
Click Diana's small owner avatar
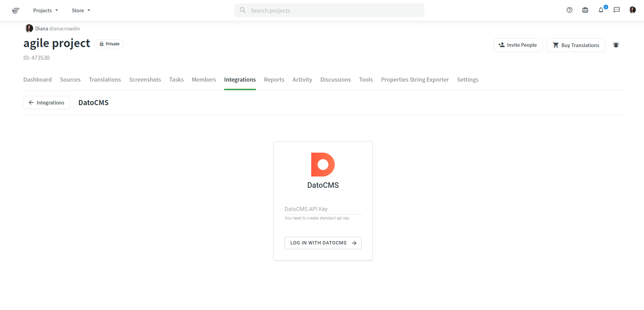[29, 28]
